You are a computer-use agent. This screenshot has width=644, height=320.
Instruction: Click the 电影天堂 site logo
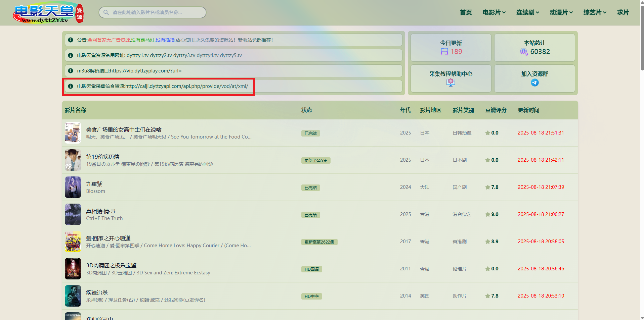click(48, 13)
